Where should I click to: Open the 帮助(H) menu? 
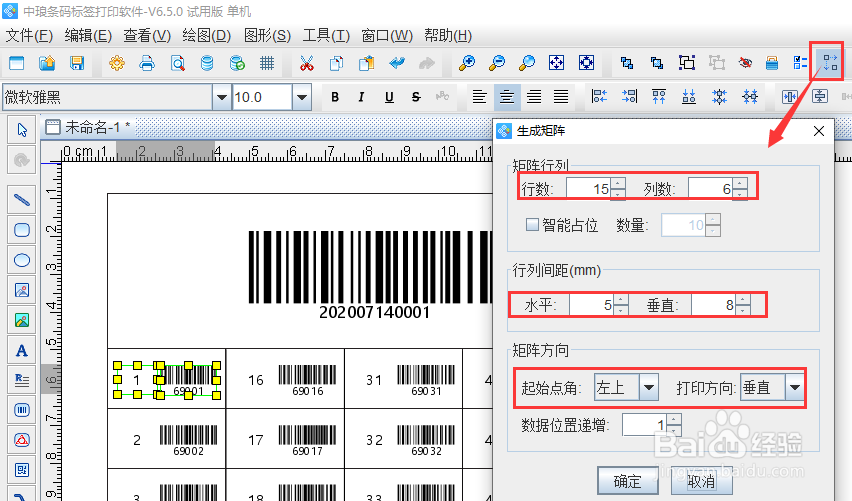(x=448, y=36)
